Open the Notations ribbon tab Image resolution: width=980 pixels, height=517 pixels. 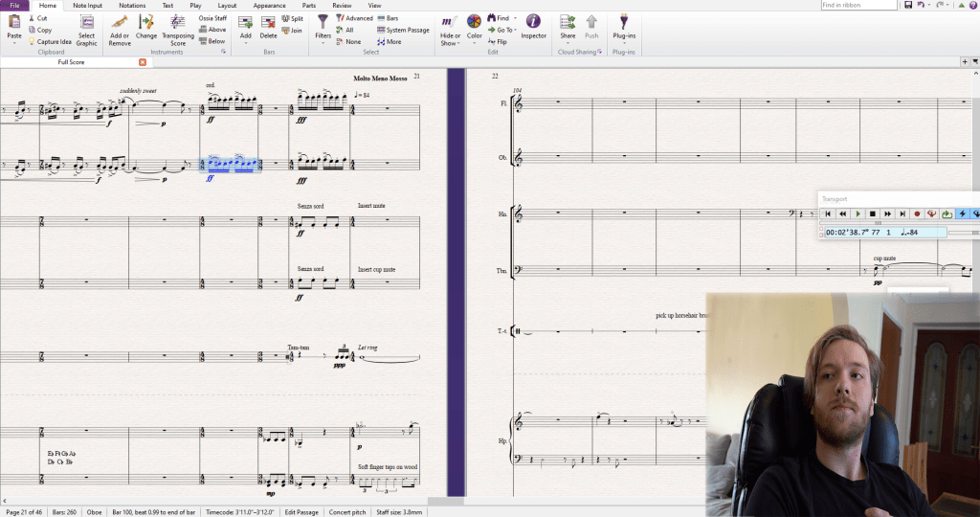132,6
